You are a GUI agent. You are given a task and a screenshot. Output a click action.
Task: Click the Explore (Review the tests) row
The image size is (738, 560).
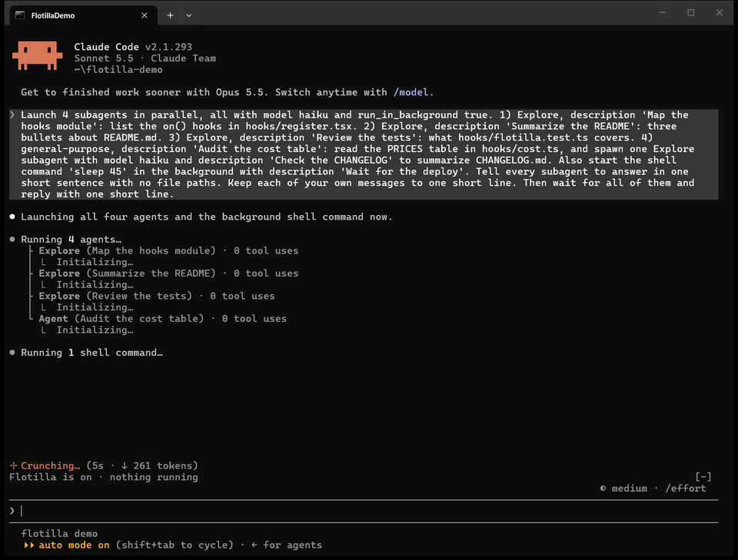coord(156,296)
